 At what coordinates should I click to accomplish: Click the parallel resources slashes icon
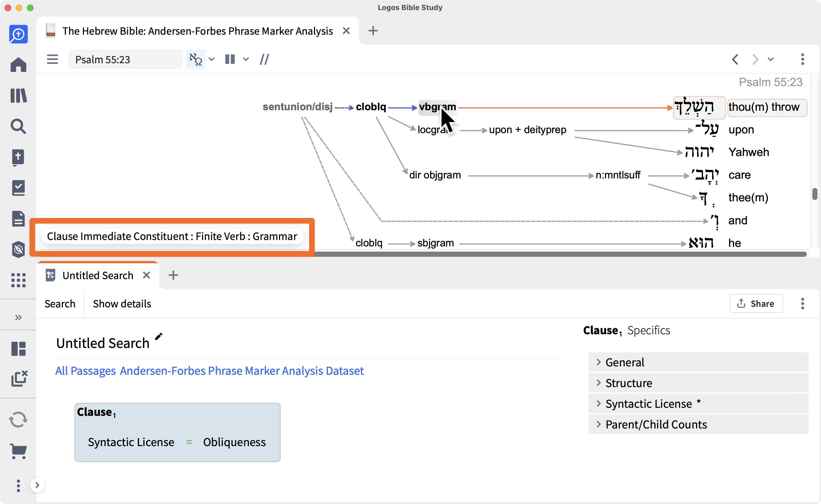(264, 59)
